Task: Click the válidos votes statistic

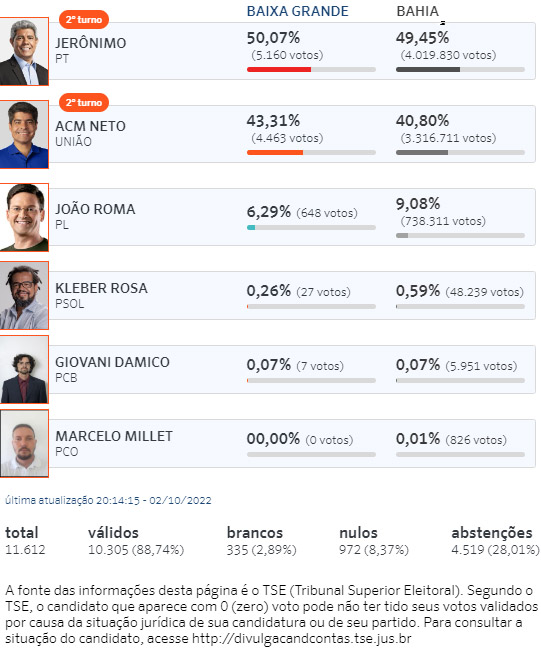Action: 136,541
